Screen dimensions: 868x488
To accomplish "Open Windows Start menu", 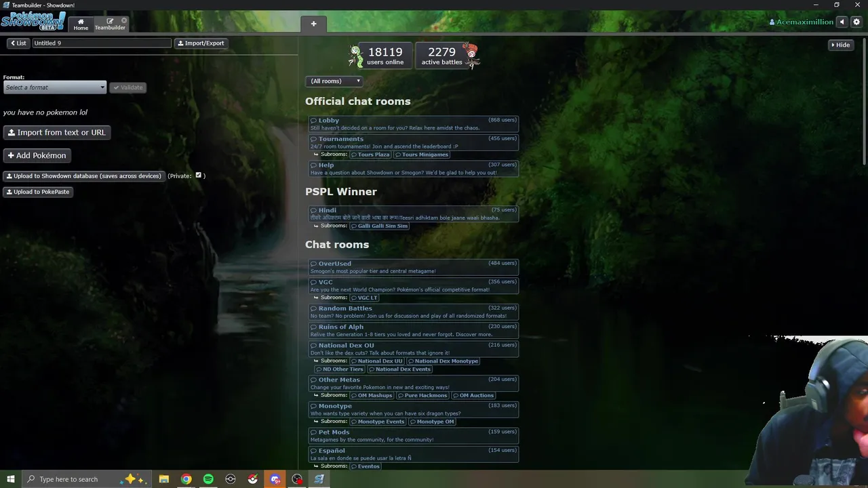I will click(x=11, y=479).
